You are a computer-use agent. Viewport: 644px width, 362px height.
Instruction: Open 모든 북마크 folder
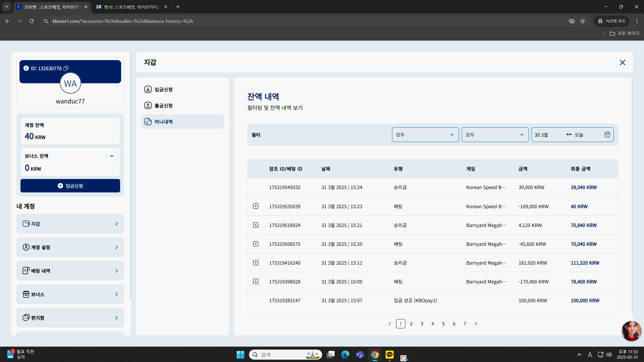[625, 33]
